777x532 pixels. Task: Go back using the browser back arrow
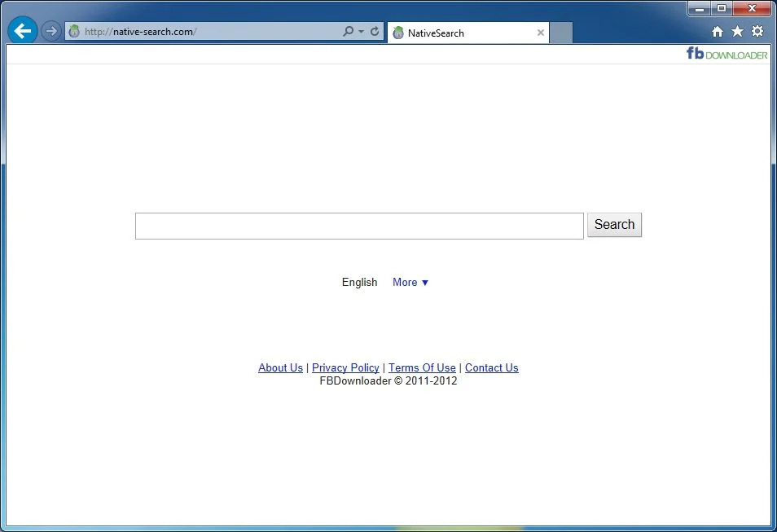pyautogui.click(x=22, y=31)
